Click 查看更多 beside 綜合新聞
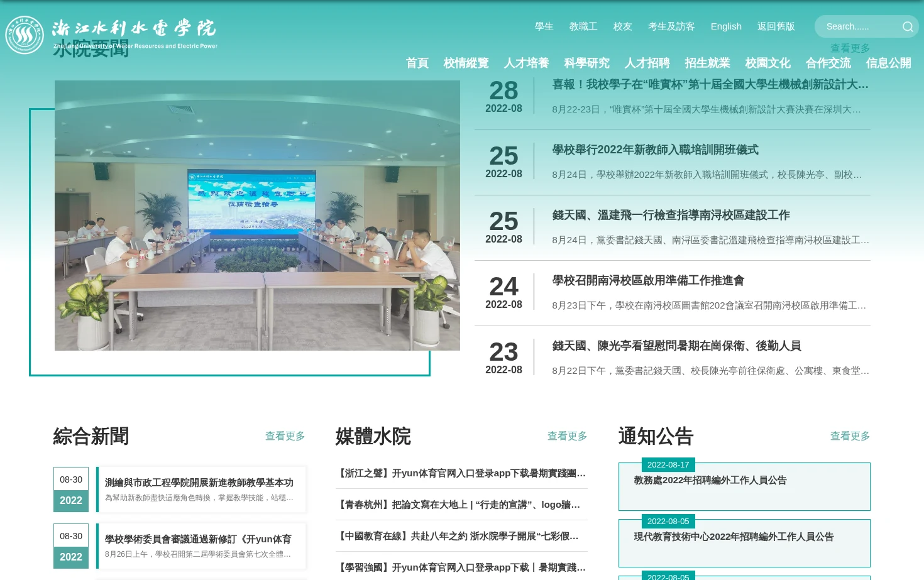The height and width of the screenshot is (580, 924). click(x=285, y=435)
